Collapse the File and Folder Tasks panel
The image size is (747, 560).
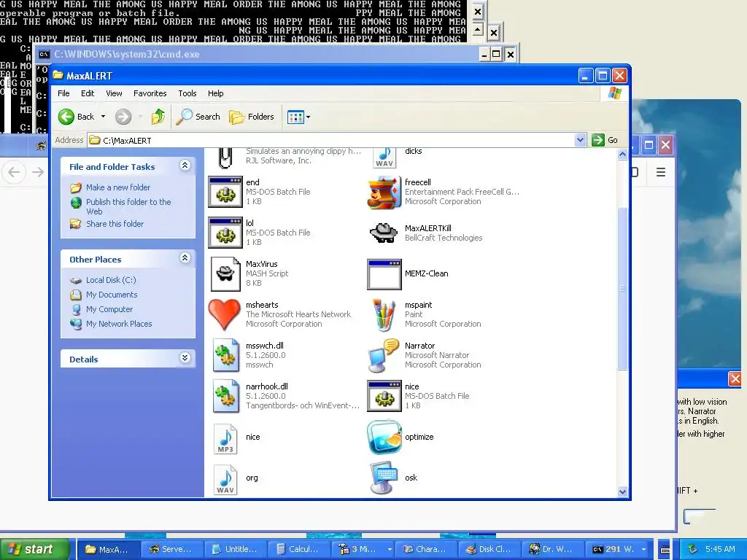coord(185,166)
